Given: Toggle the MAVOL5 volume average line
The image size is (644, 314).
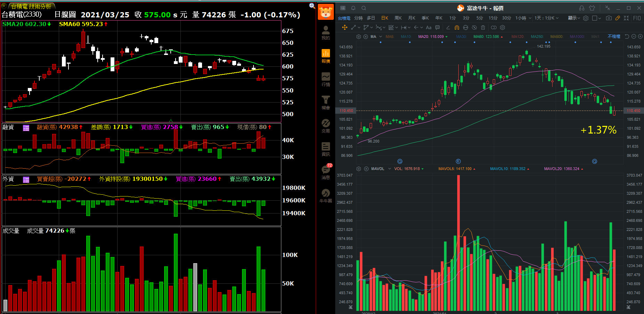Looking at the screenshot, I should 457,169.
